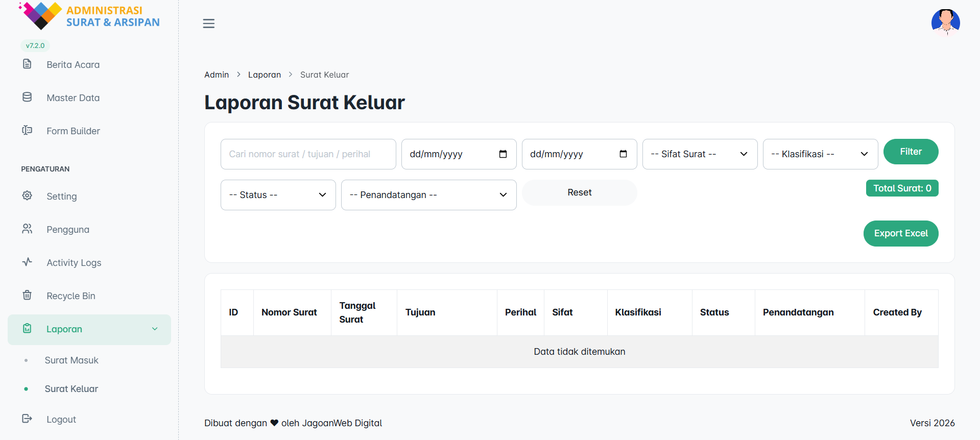Open the Sifat Surat dropdown
The width and height of the screenshot is (980, 440).
pyautogui.click(x=699, y=154)
